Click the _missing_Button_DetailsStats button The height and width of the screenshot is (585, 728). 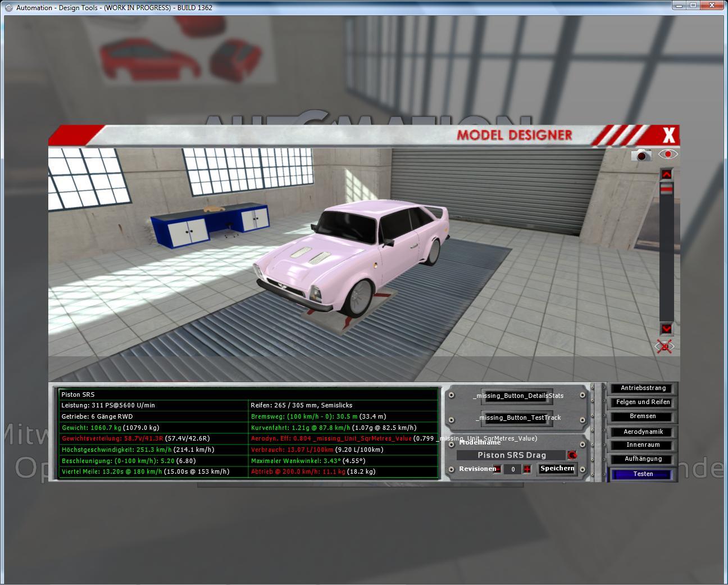pos(517,396)
